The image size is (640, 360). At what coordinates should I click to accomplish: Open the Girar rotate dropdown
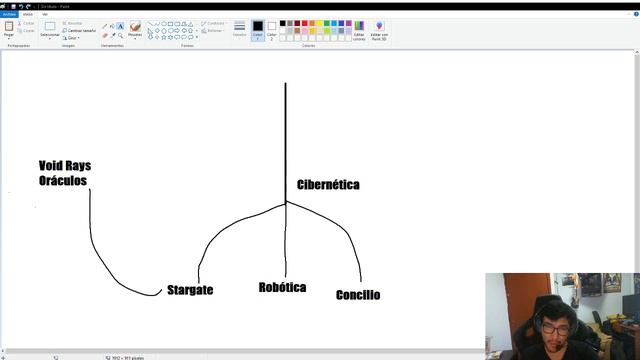pos(71,38)
